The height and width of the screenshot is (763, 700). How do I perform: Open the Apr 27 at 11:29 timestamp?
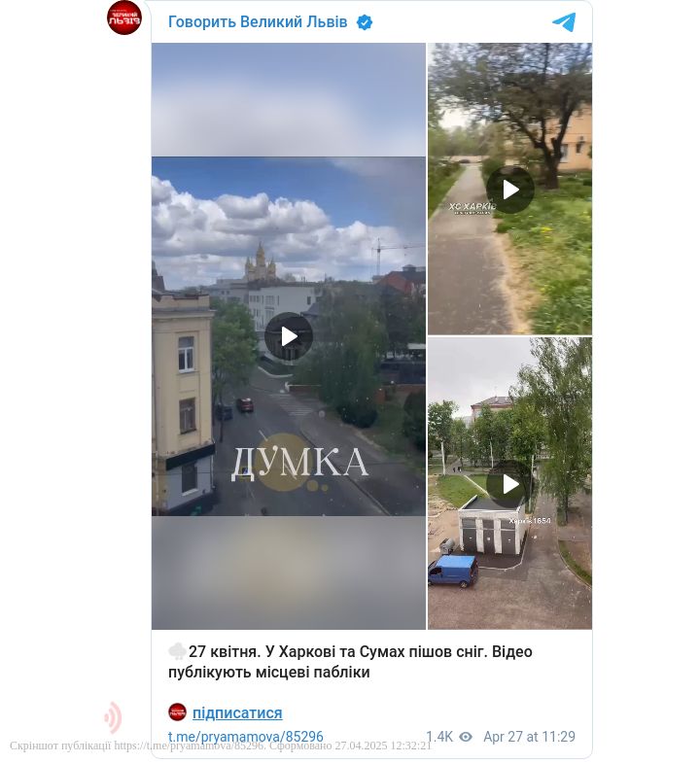529,736
